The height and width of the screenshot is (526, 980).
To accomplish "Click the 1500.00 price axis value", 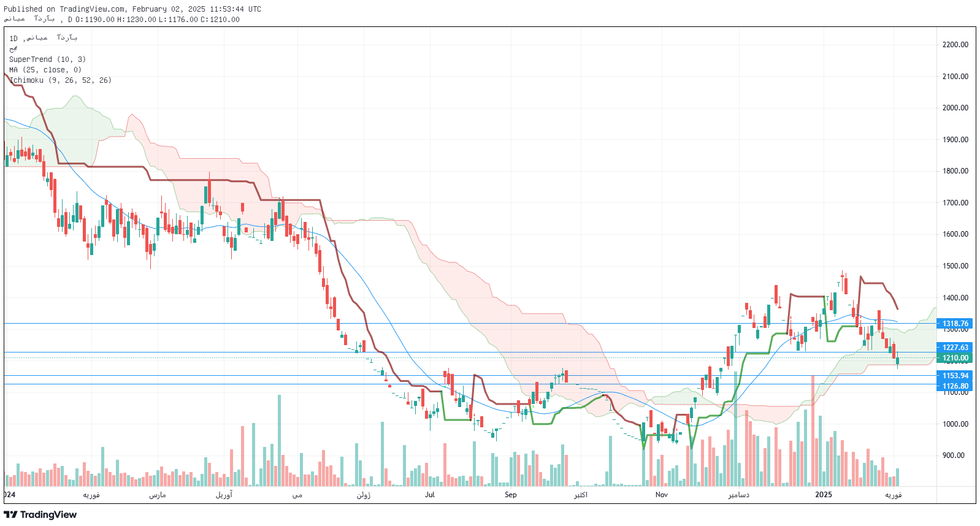I will coord(955,266).
